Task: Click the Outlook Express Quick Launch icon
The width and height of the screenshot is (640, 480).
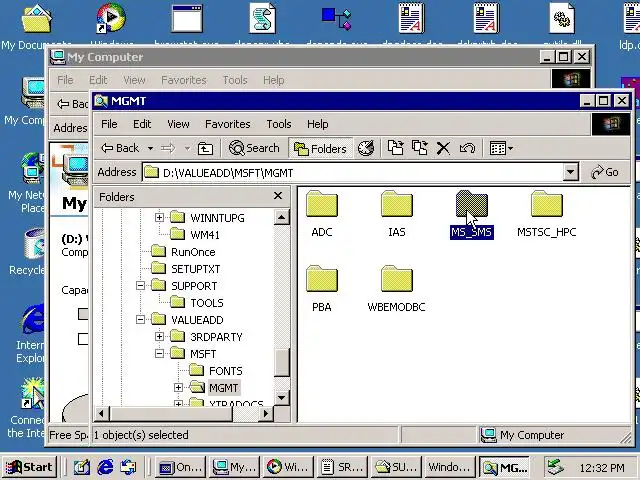Action: click(x=129, y=467)
